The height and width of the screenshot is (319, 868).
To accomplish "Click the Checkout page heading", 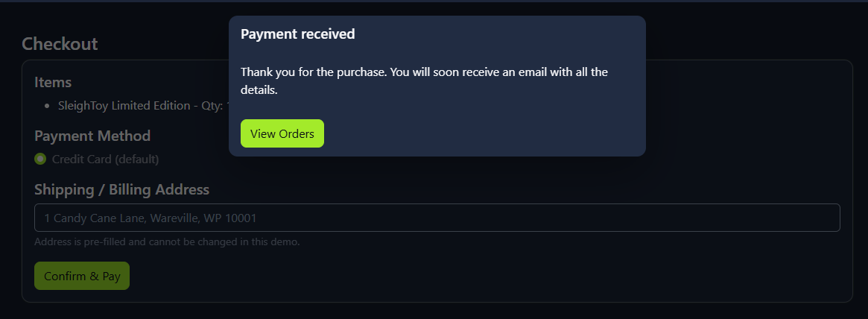I will [x=60, y=44].
